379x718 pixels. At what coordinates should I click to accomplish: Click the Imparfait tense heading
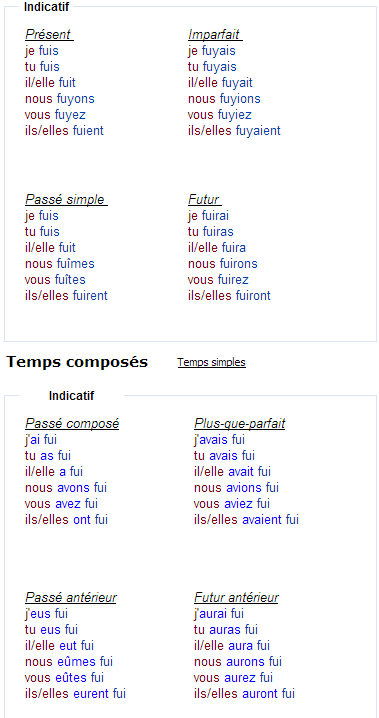(215, 34)
